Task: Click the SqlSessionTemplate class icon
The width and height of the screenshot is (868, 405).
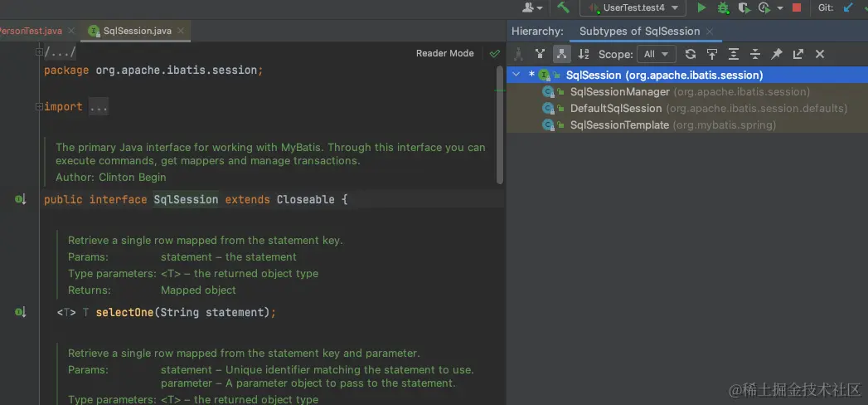Action: [x=548, y=125]
